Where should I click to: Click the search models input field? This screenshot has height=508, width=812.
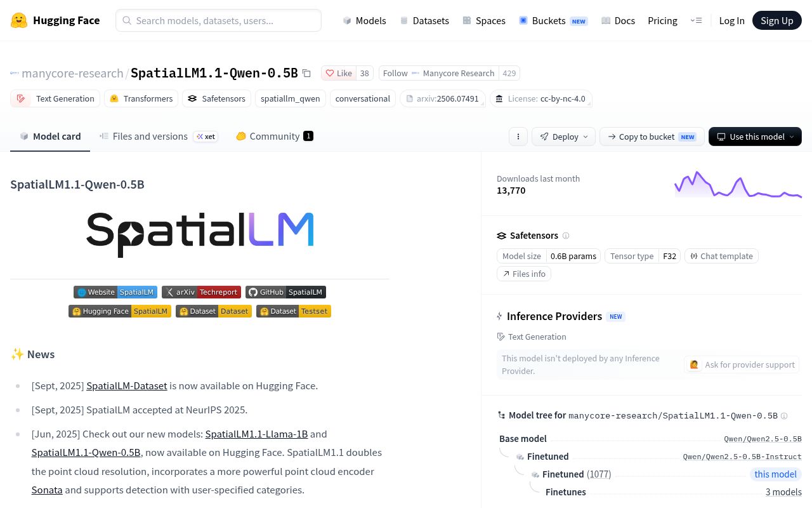(x=218, y=20)
